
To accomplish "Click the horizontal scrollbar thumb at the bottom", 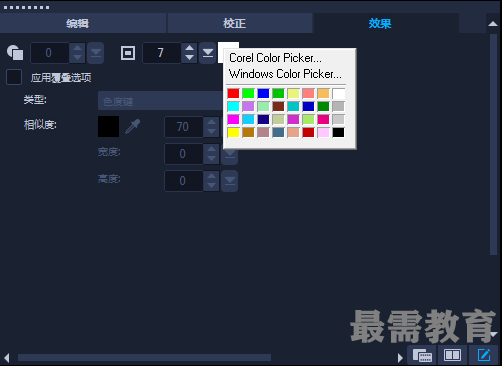I will pyautogui.click(x=144, y=358).
